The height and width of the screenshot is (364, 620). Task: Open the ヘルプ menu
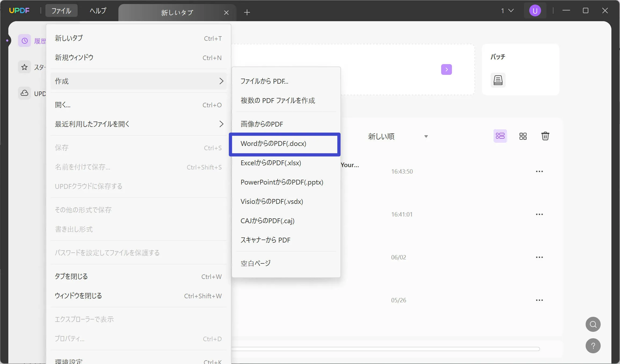pos(98,11)
